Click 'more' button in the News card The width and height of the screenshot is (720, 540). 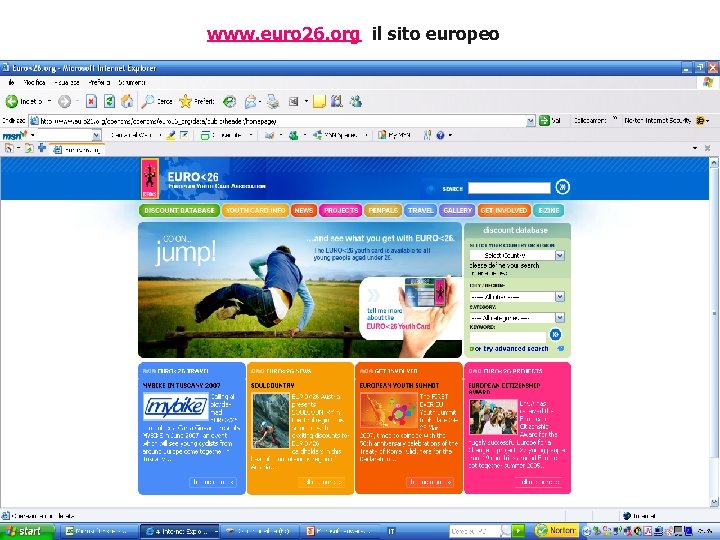321,482
